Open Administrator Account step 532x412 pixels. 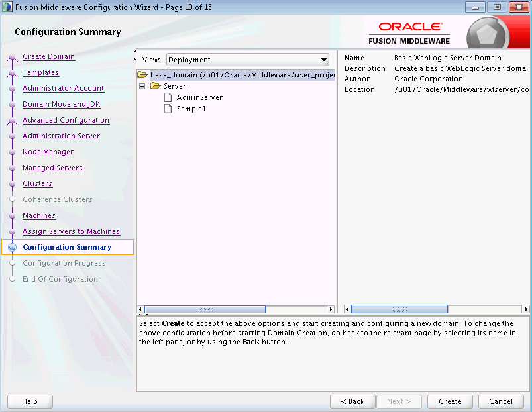click(63, 89)
